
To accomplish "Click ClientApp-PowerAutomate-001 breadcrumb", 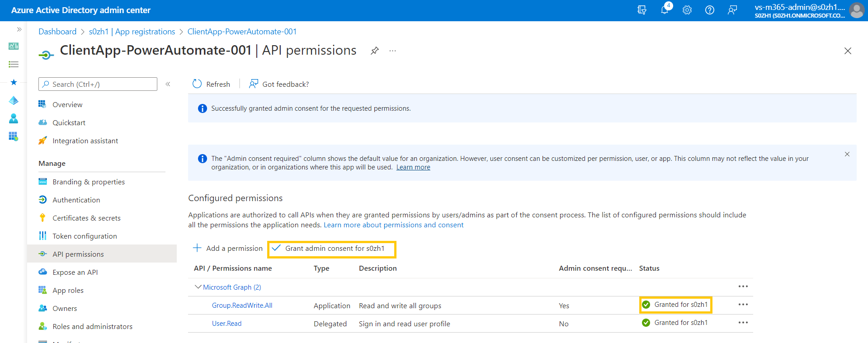I will tap(242, 32).
